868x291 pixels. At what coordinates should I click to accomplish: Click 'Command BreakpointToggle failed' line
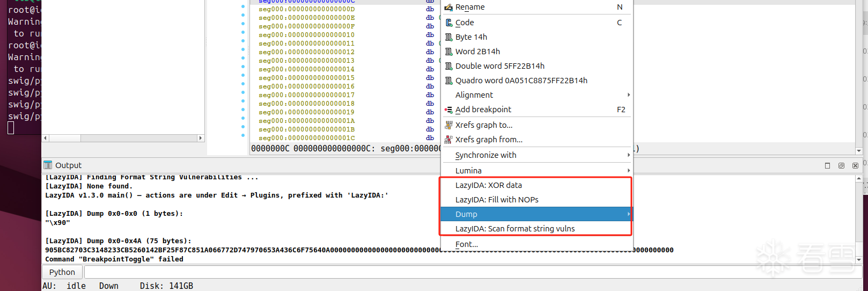[x=114, y=259]
